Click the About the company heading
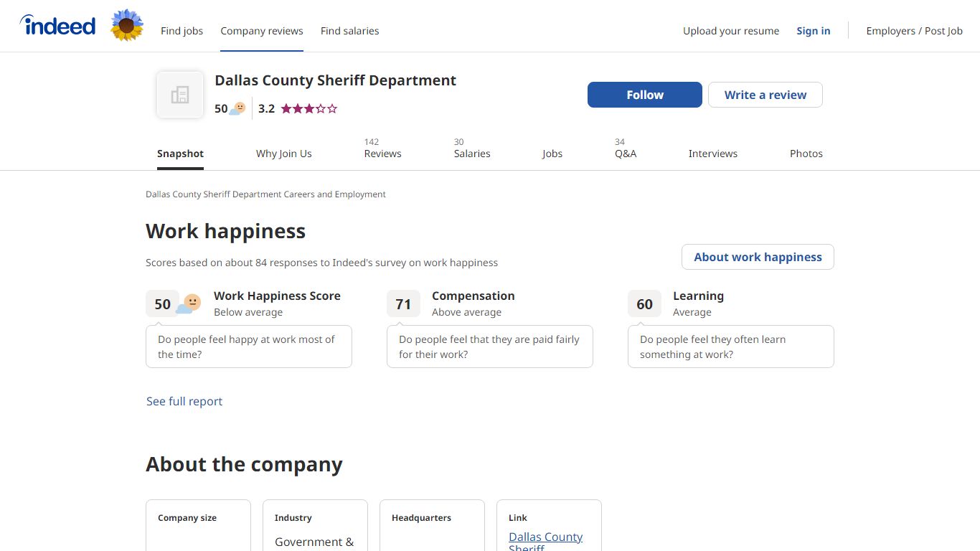This screenshot has width=980, height=551. [244, 464]
